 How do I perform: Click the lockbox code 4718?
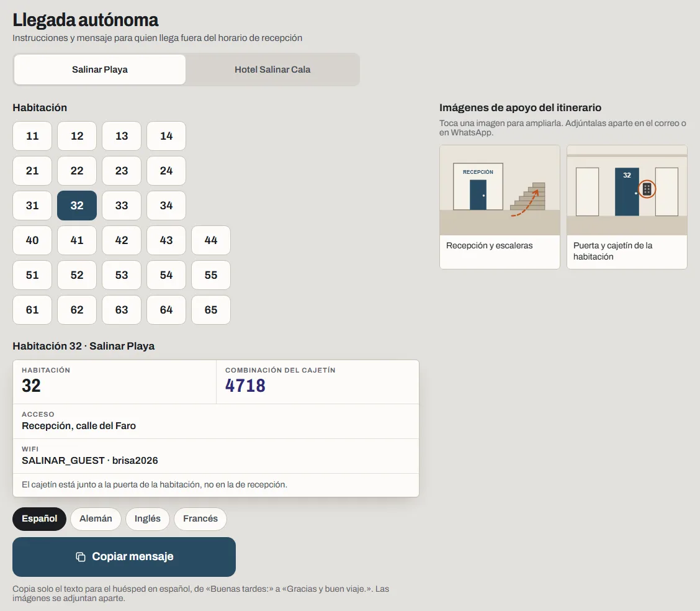tap(245, 386)
